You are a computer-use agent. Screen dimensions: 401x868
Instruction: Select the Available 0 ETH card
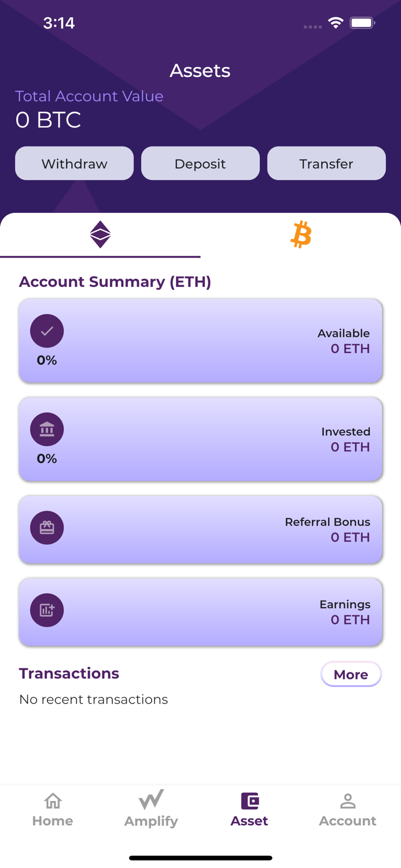(x=200, y=340)
